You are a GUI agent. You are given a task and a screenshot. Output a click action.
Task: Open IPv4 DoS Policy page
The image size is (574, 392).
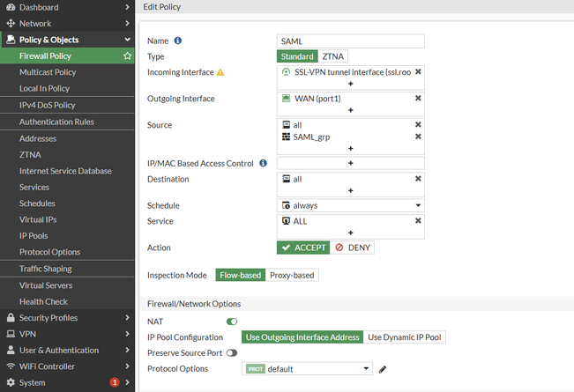coord(48,106)
